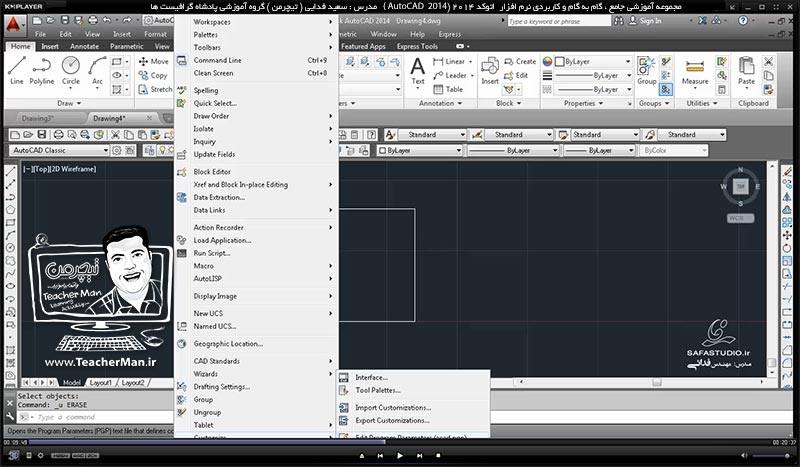Viewport: 800px width, 467px height.
Task: Adjust the player volume slider
Action: point(773,455)
